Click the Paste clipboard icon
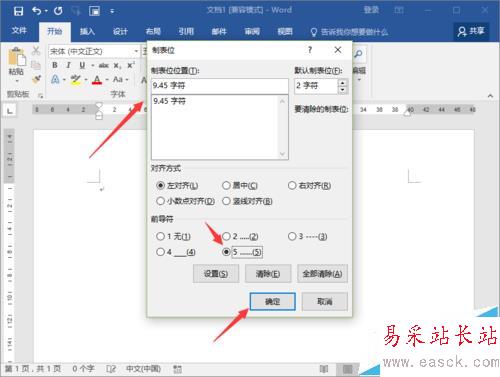The width and height of the screenshot is (500, 377). point(17,57)
